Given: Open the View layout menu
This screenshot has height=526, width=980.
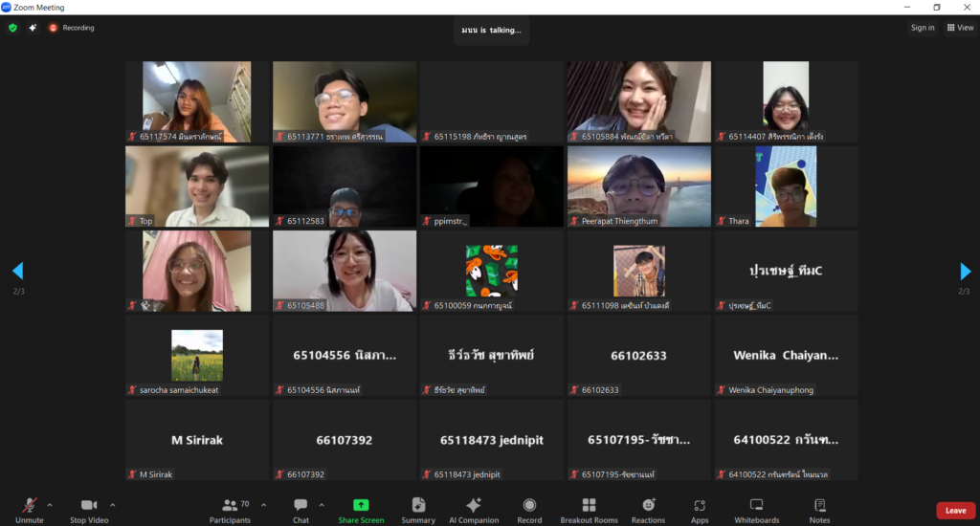Looking at the screenshot, I should [960, 28].
